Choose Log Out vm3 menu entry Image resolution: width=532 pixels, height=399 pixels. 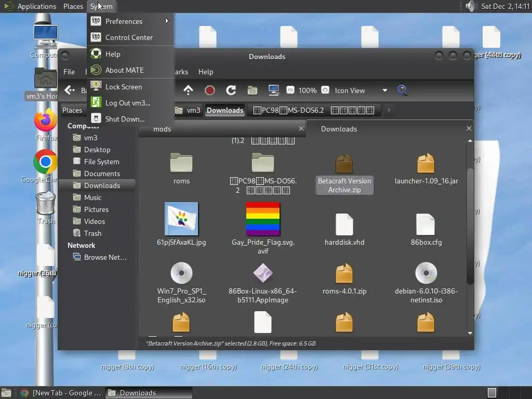point(130,103)
